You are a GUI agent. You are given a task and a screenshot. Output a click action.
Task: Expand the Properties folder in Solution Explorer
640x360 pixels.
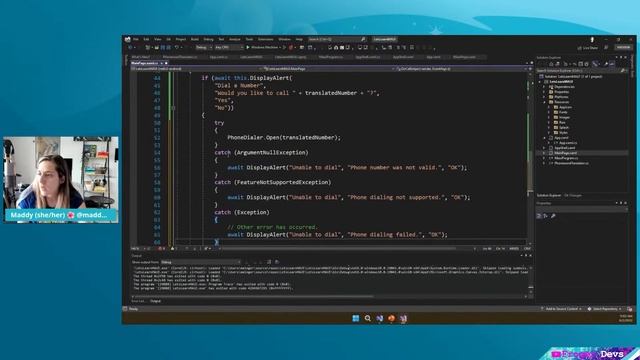(x=544, y=92)
